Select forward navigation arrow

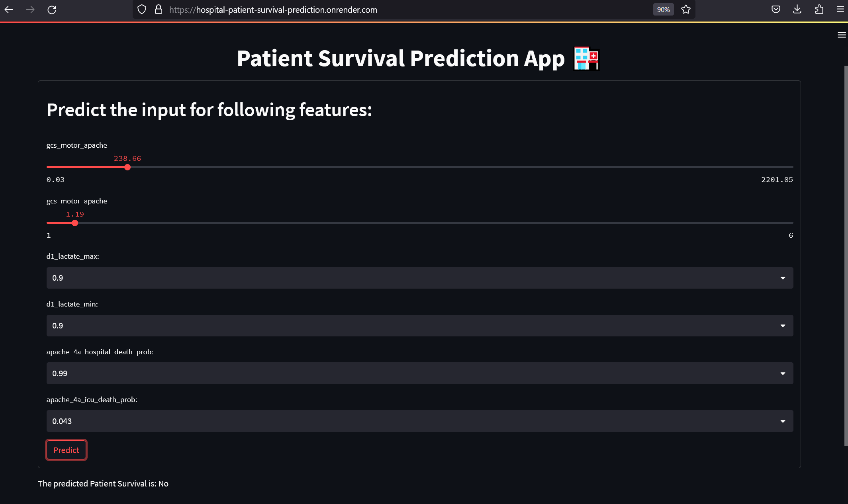click(30, 10)
